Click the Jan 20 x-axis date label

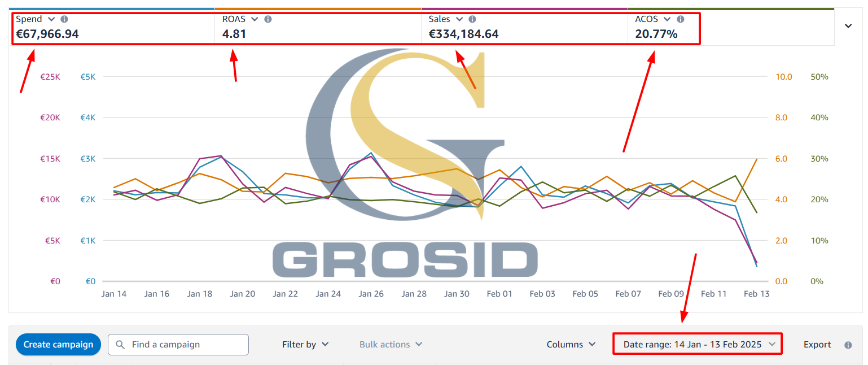click(243, 294)
